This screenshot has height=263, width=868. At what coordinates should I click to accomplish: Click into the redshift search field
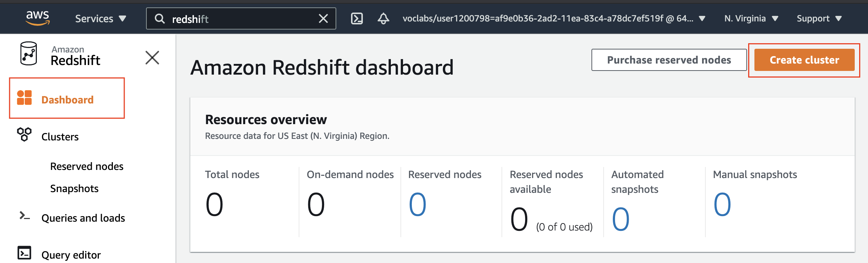coord(241,18)
